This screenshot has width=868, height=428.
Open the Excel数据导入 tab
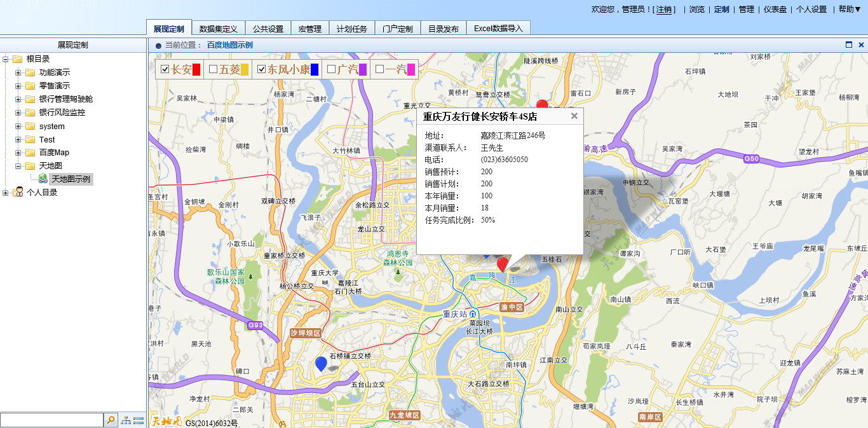[x=498, y=29]
